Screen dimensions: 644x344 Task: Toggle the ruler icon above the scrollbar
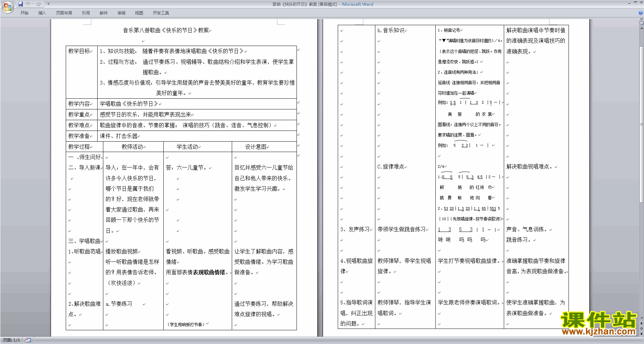point(642,23)
